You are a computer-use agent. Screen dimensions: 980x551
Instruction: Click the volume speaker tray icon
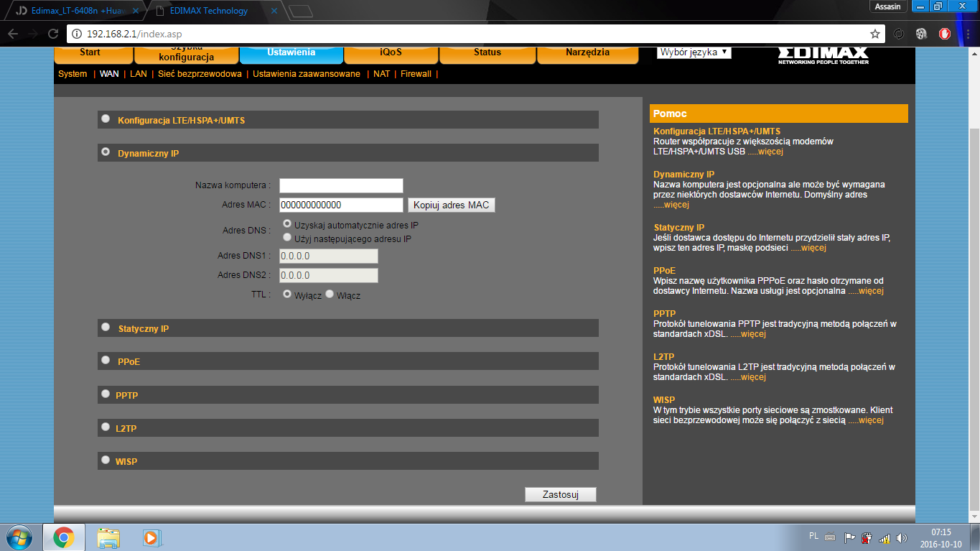click(x=901, y=537)
